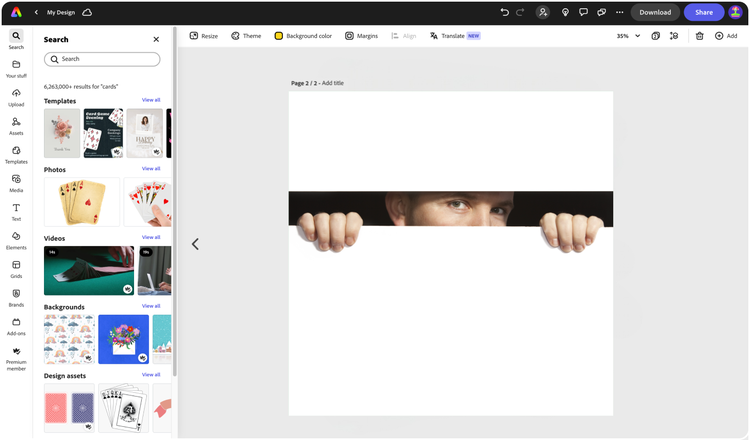Open the Brands panel
The image size is (750, 440).
[x=16, y=298]
